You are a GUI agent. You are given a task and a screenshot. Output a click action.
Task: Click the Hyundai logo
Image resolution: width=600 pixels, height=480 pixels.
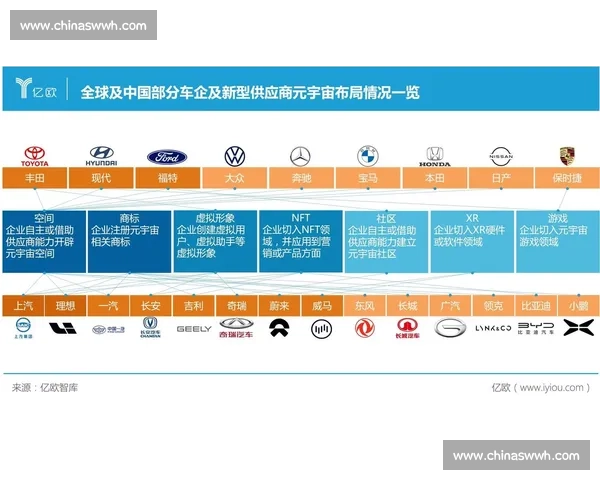(101, 156)
